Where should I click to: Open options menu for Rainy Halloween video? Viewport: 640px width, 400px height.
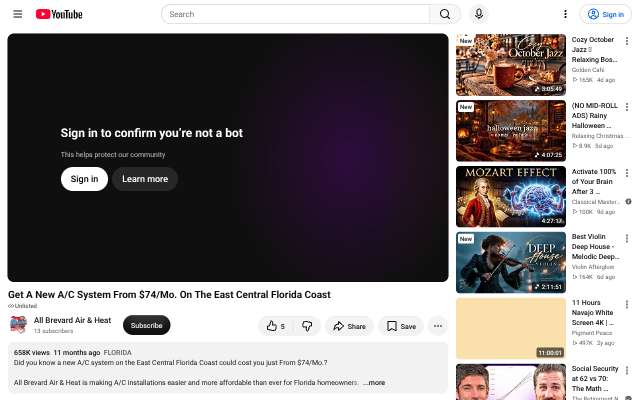coord(627,107)
